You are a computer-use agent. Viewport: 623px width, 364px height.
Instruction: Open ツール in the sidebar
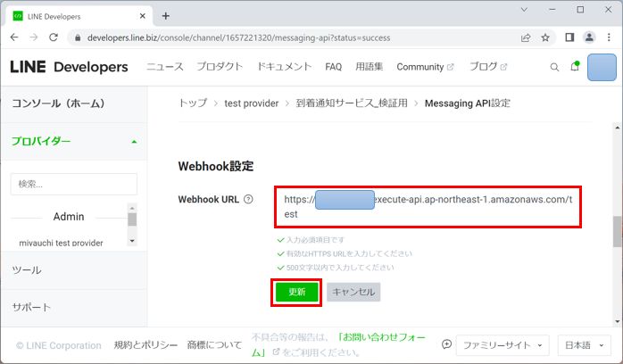coord(27,270)
